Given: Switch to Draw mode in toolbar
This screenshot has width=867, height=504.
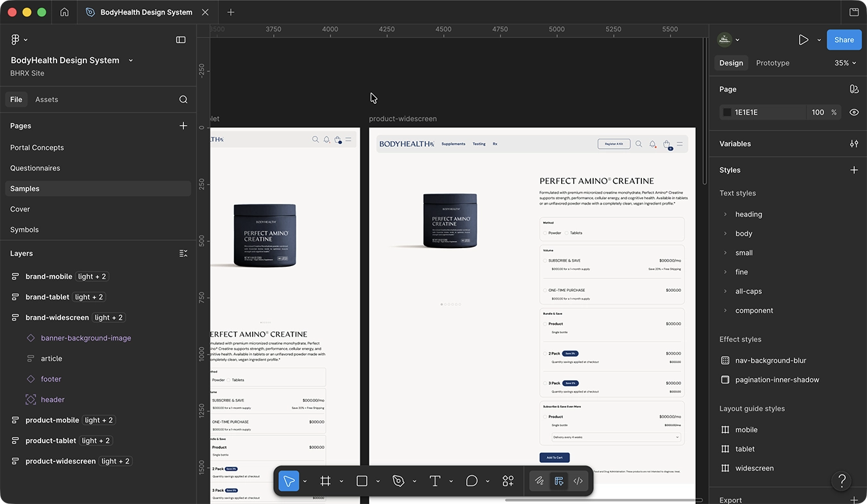Looking at the screenshot, I should [x=540, y=481].
